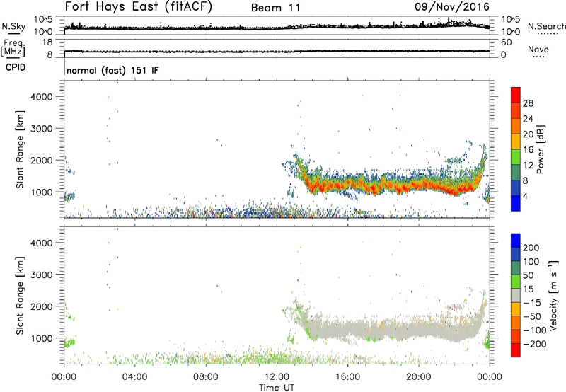This screenshot has width=566, height=392.
Task: Click the frequency trace in the Freq. panel
Action: [277, 51]
